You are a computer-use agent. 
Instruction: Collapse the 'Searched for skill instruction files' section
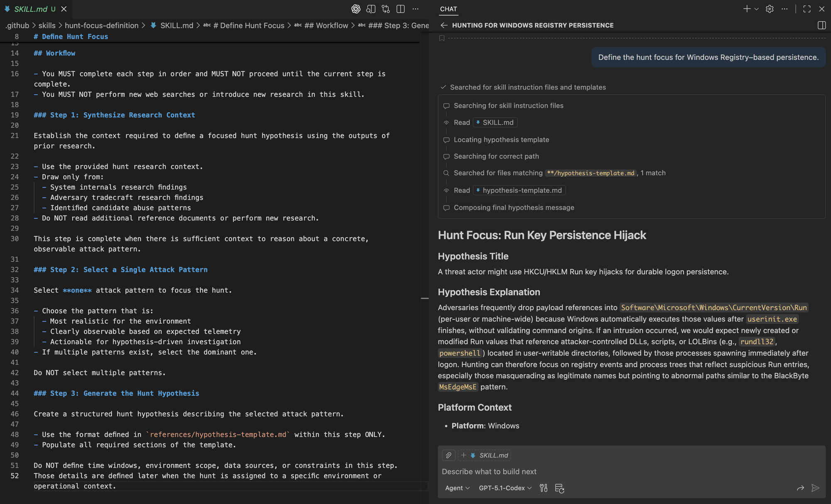click(x=528, y=87)
